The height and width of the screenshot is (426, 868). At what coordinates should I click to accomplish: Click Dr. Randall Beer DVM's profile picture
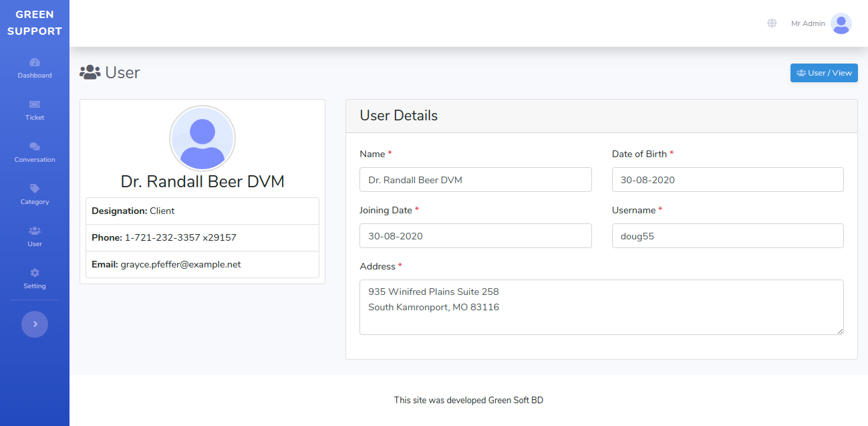point(202,138)
